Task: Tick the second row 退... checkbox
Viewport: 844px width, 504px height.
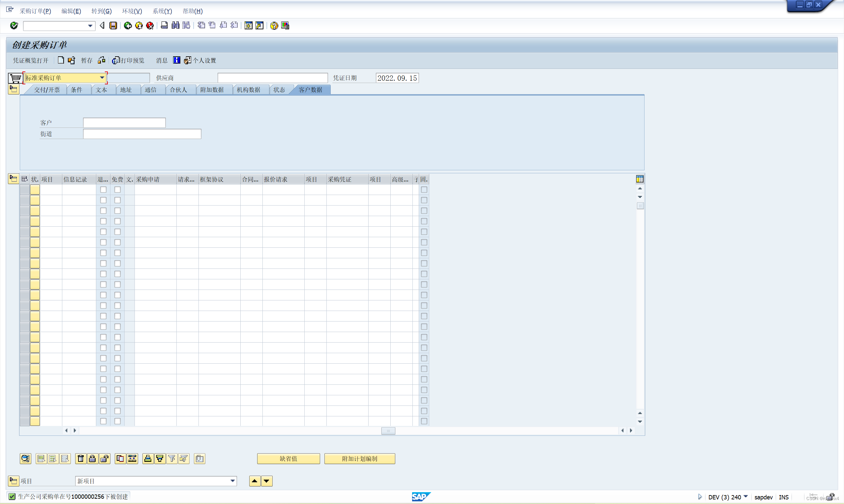Action: point(103,200)
